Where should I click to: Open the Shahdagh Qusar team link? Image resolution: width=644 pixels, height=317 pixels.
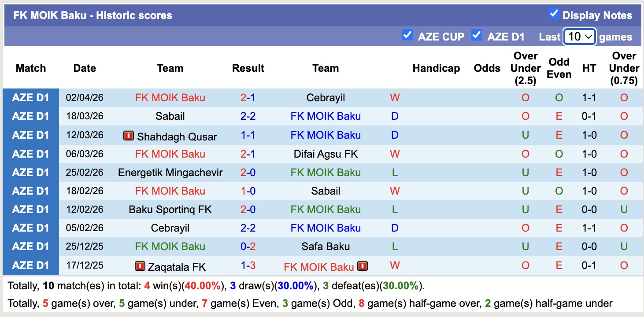coord(176,135)
